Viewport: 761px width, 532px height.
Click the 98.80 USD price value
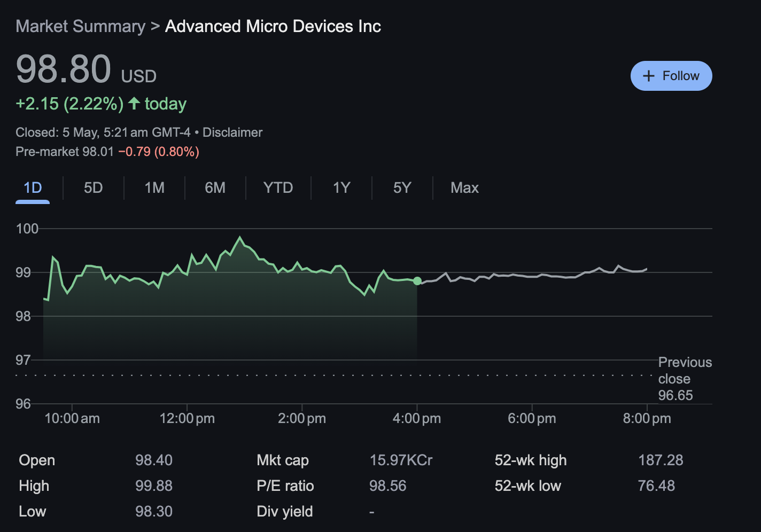click(64, 69)
